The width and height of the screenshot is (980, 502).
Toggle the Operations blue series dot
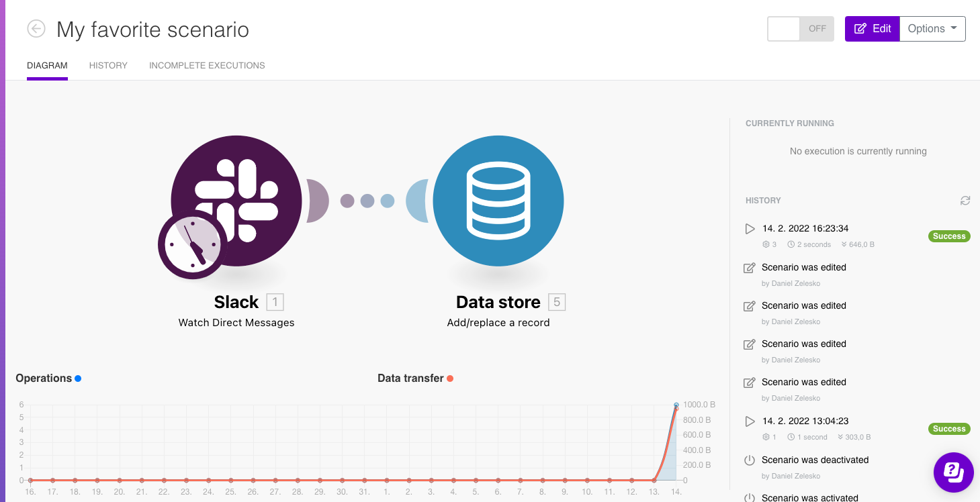point(78,379)
